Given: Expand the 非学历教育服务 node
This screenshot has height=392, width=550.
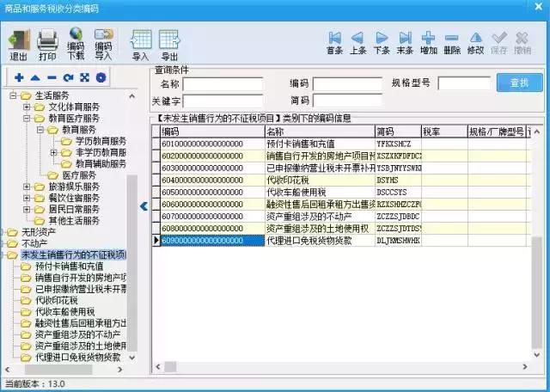Looking at the screenshot, I should tap(53, 152).
